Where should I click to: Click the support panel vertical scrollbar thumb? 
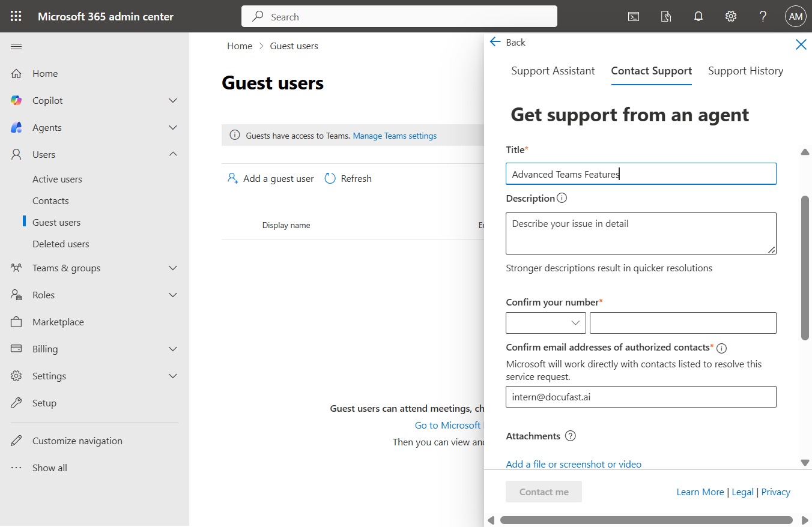click(x=805, y=268)
